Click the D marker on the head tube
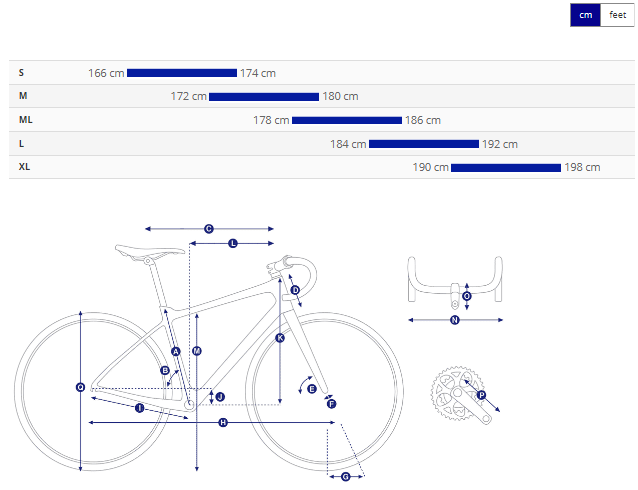 tap(295, 290)
